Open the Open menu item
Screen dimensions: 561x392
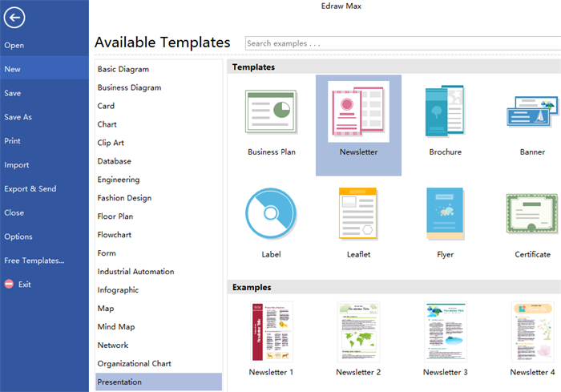coord(14,46)
